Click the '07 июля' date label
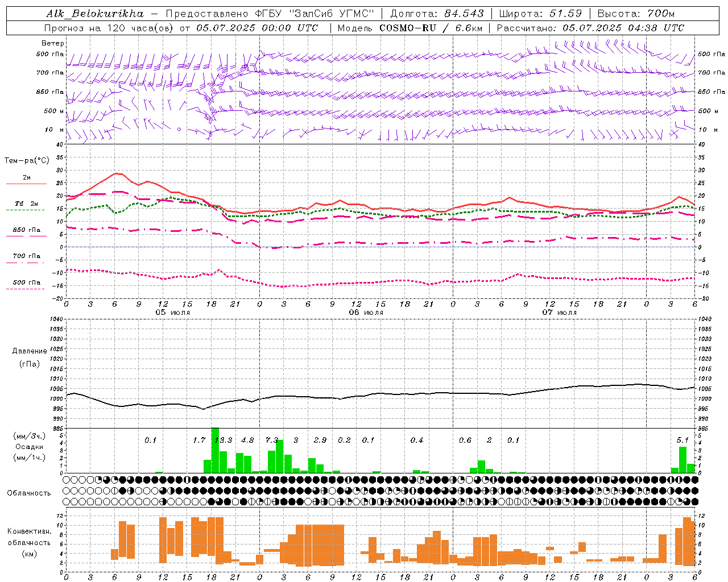 pyautogui.click(x=560, y=313)
